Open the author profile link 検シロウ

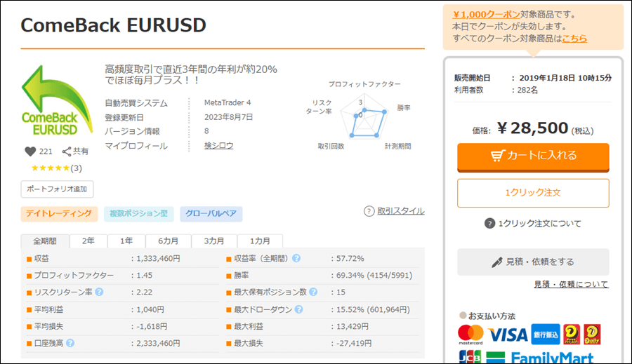[x=218, y=146]
